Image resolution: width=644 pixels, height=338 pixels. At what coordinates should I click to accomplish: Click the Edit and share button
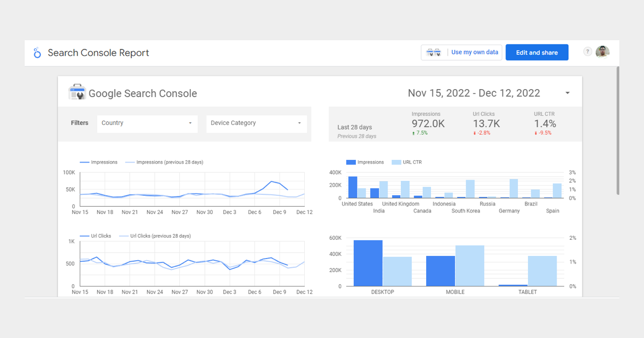tap(537, 53)
